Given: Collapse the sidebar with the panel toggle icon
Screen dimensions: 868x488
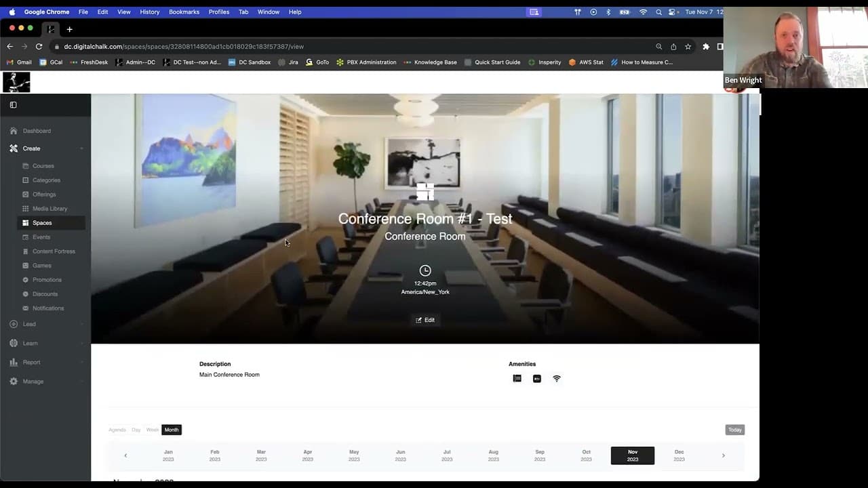Looking at the screenshot, I should [13, 105].
